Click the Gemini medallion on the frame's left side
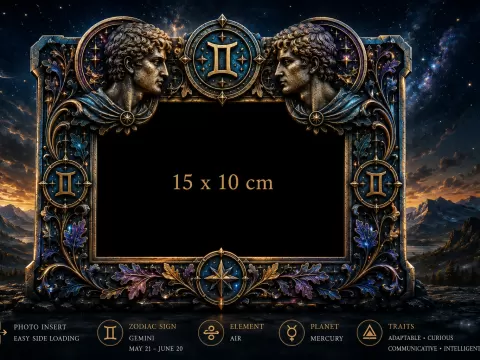Screen dimensions: 480x360 tap(65, 184)
